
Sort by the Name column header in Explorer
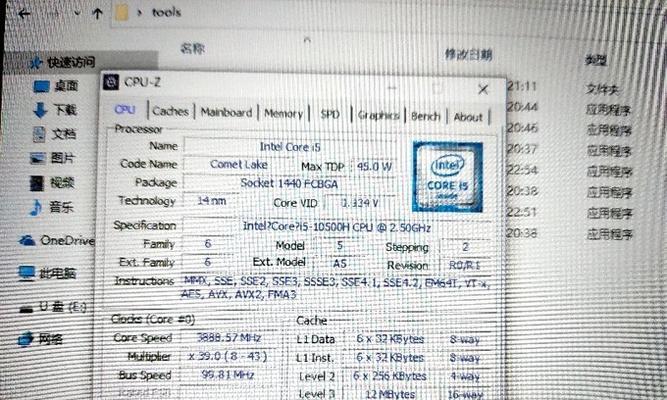[192, 49]
